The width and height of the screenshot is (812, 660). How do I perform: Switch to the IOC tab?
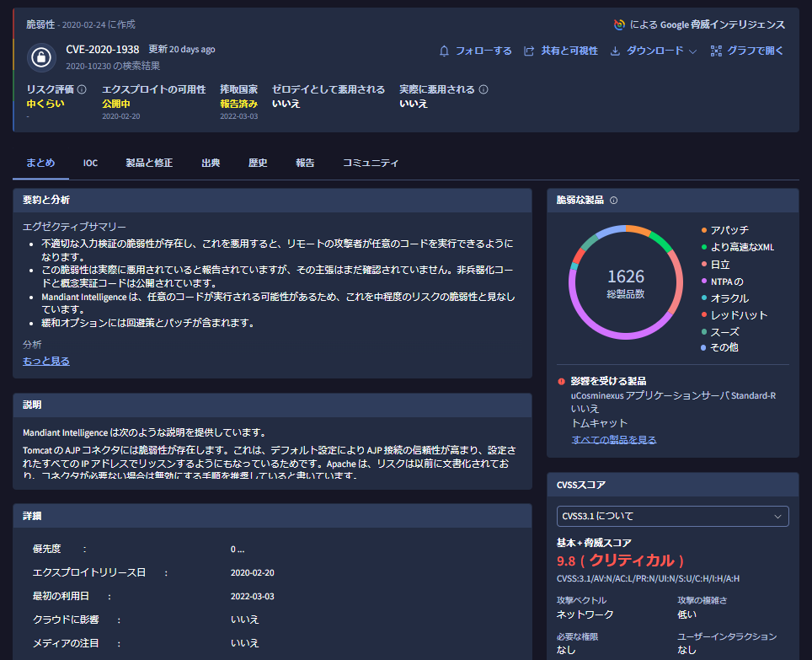(90, 163)
